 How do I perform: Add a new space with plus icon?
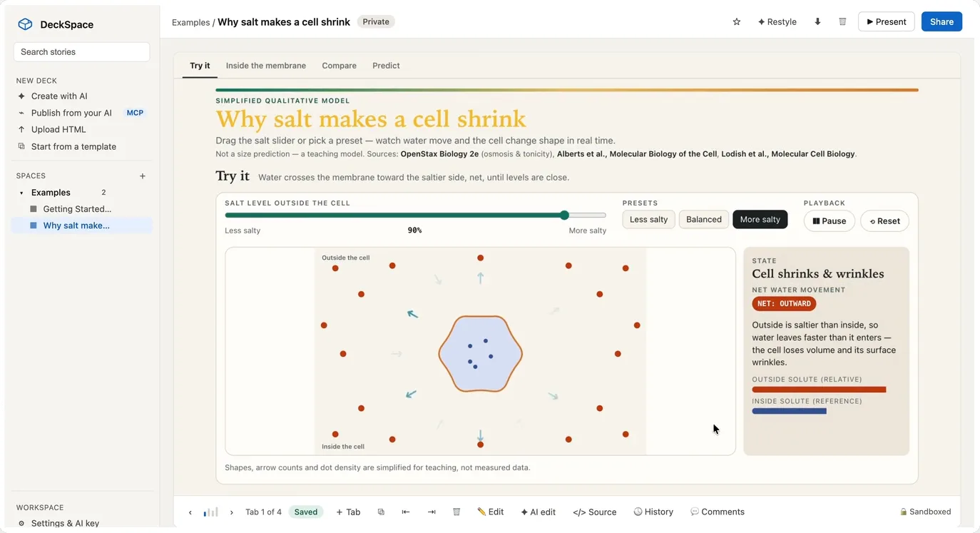[x=143, y=176]
